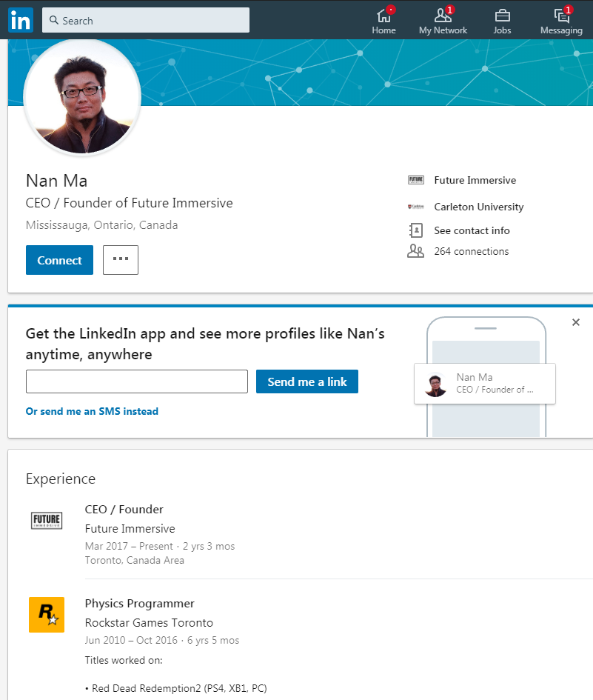
Task: Click the connections people icon
Action: tap(416, 251)
